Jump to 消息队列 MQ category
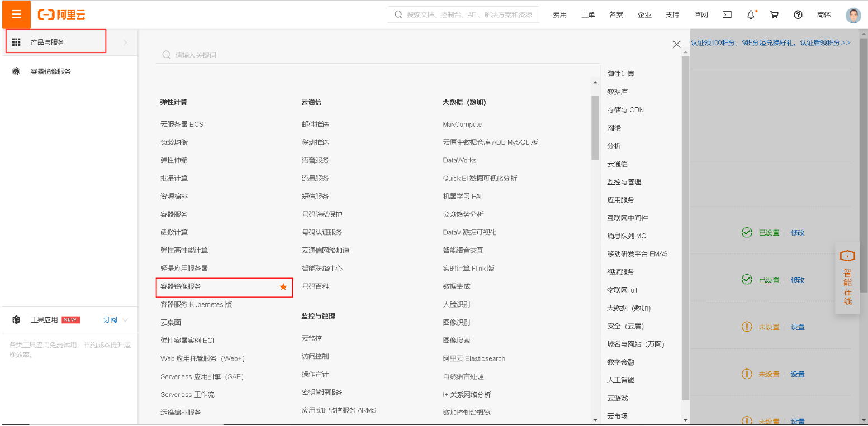 pyautogui.click(x=627, y=236)
